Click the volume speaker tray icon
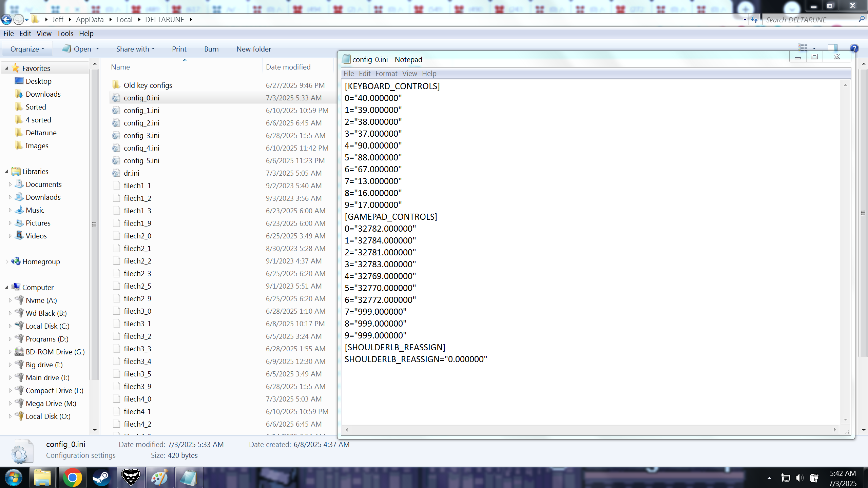This screenshot has width=868, height=488. click(799, 478)
